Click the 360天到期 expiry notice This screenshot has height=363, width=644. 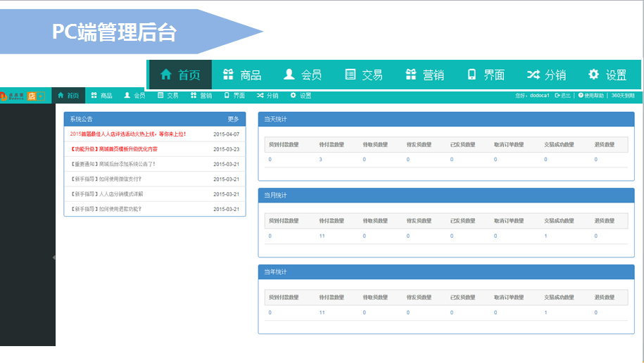(x=623, y=95)
